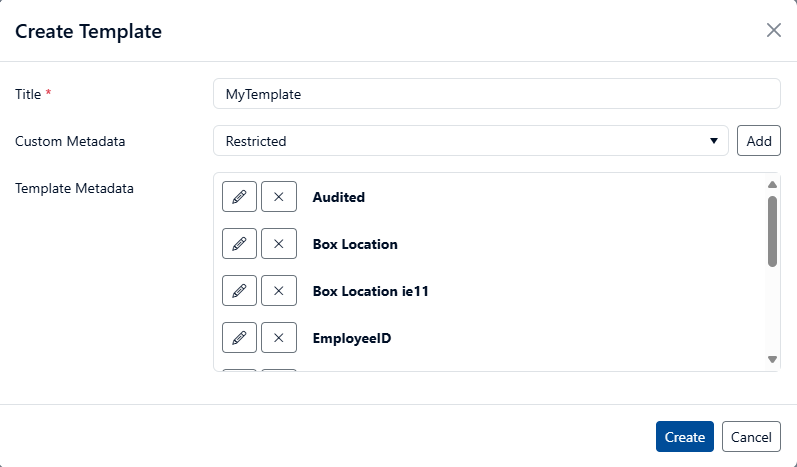Open the Custom Metadata dropdown
The width and height of the screenshot is (797, 467).
pyautogui.click(x=471, y=141)
